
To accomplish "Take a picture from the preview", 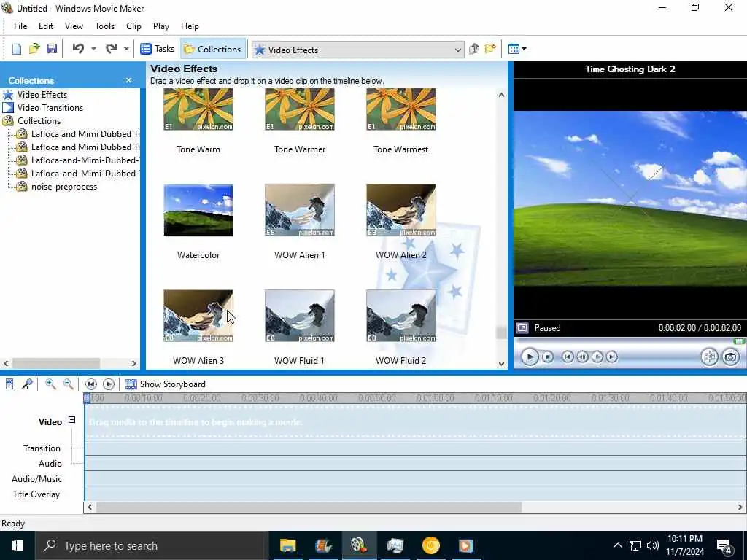I will click(x=730, y=356).
